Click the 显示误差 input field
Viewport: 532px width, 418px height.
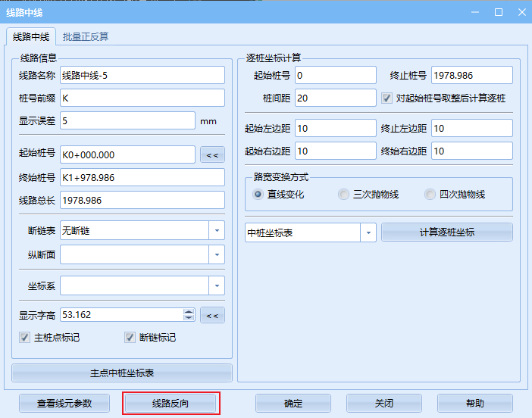pyautogui.click(x=127, y=120)
